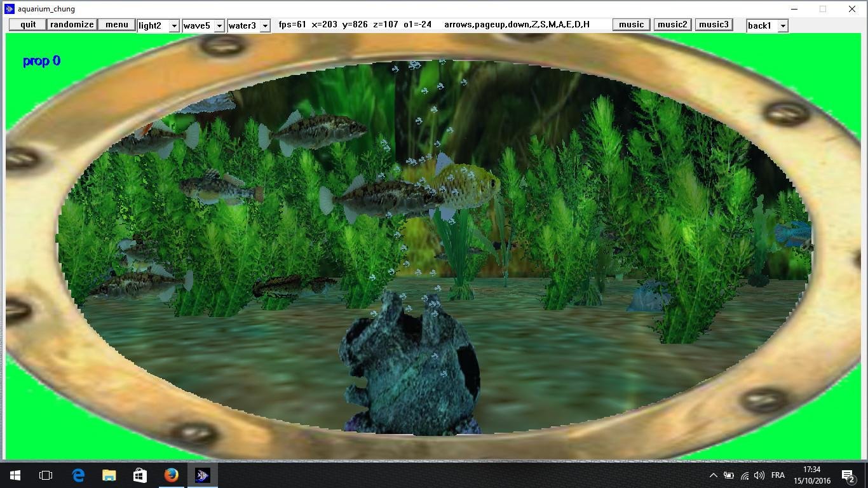This screenshot has width=868, height=488.
Task: Play music with the music button
Action: tap(630, 24)
